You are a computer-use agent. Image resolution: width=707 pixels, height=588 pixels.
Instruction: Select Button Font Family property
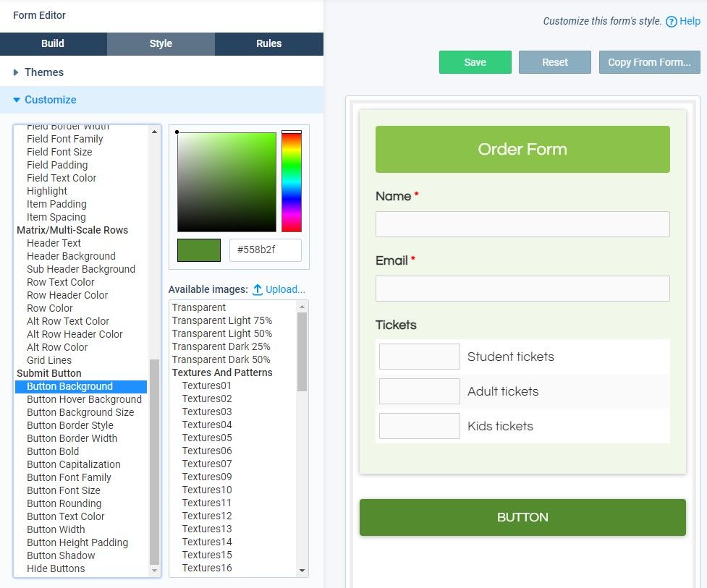tap(69, 477)
